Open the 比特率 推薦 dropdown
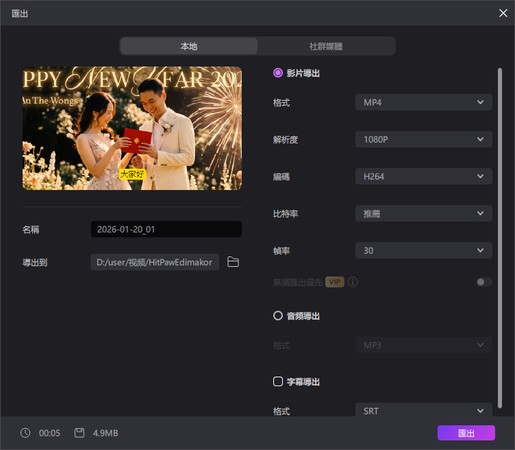 [423, 213]
